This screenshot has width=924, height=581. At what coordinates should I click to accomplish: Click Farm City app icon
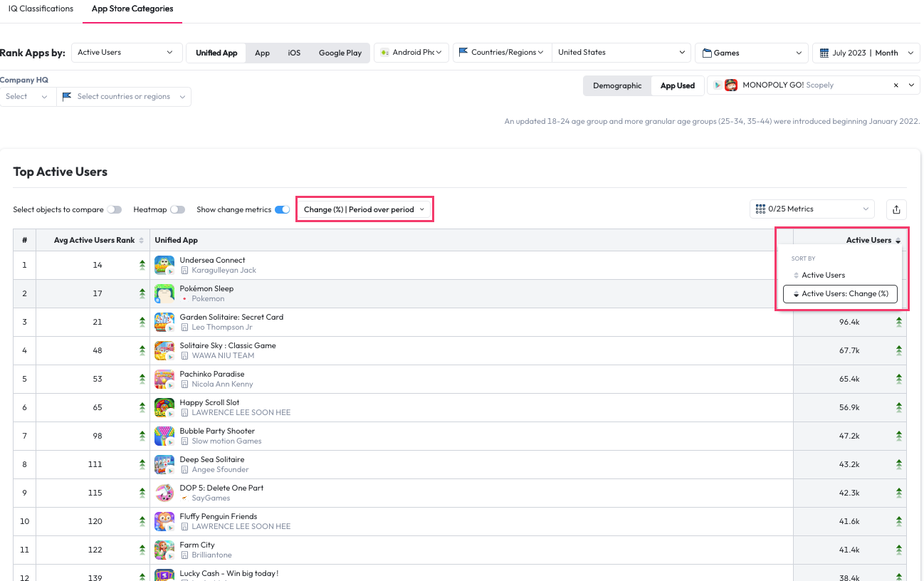click(164, 550)
